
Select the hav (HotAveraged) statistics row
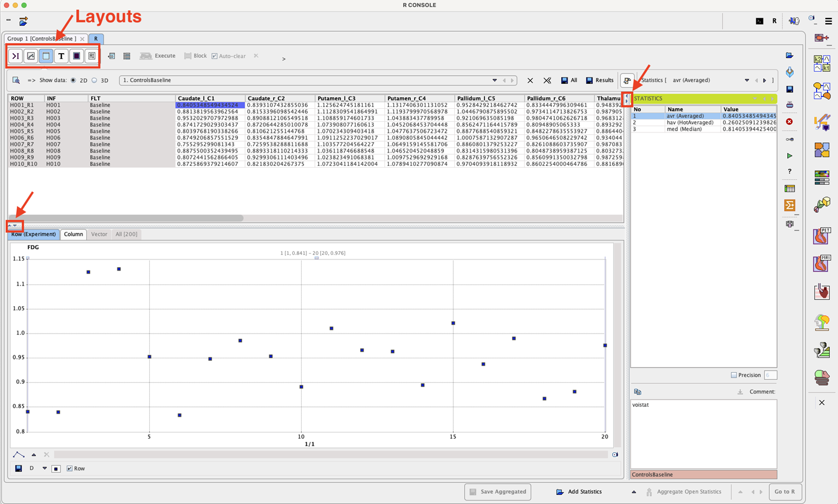click(703, 123)
